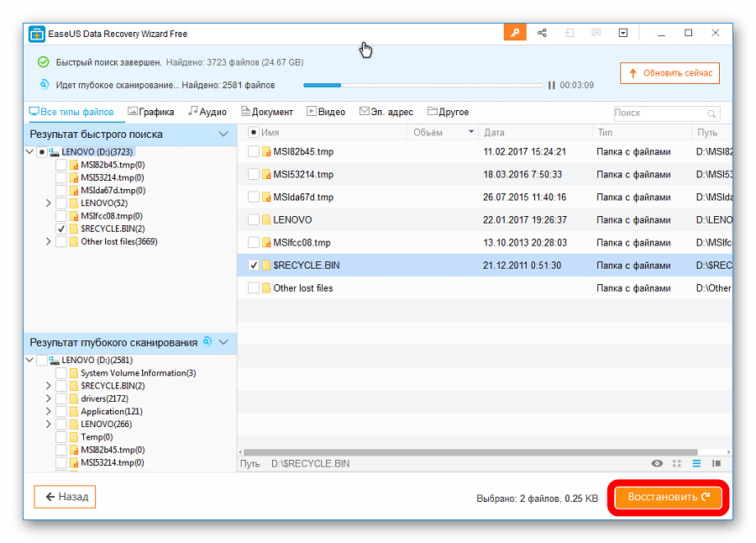Select Temp(0) in deep scan tree

click(x=97, y=437)
